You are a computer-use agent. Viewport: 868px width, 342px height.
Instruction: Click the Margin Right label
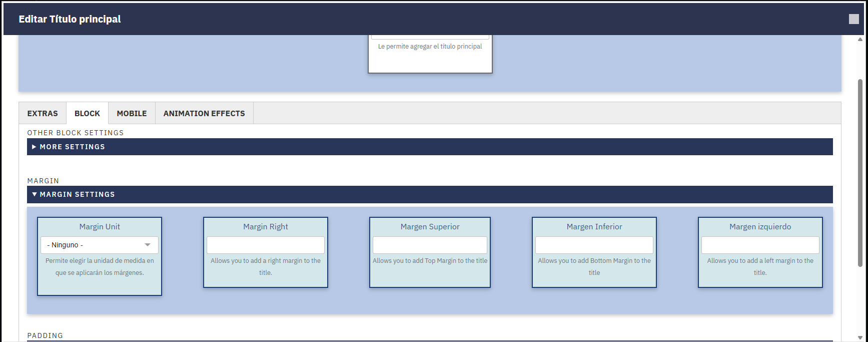tap(266, 227)
